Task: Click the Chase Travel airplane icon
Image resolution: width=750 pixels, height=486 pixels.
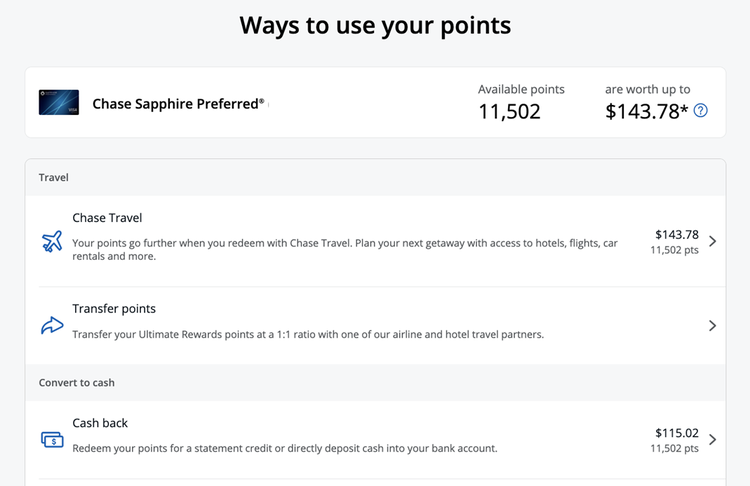Action: click(52, 241)
